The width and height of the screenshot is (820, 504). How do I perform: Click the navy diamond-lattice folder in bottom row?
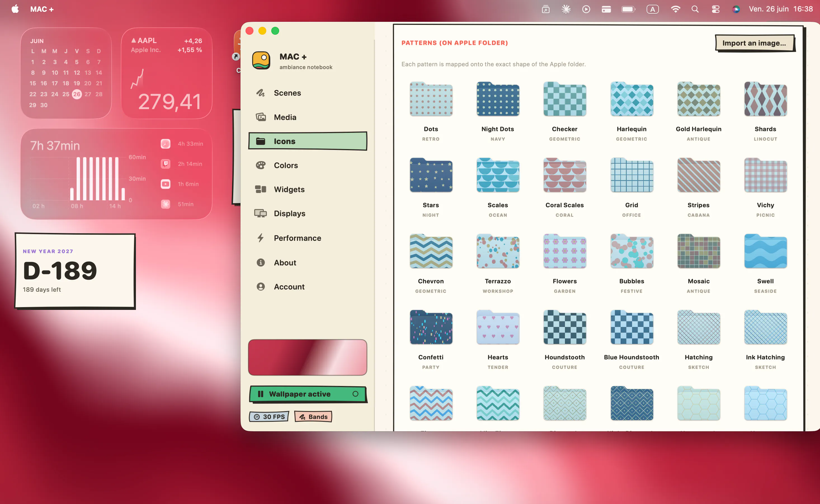tap(632, 403)
